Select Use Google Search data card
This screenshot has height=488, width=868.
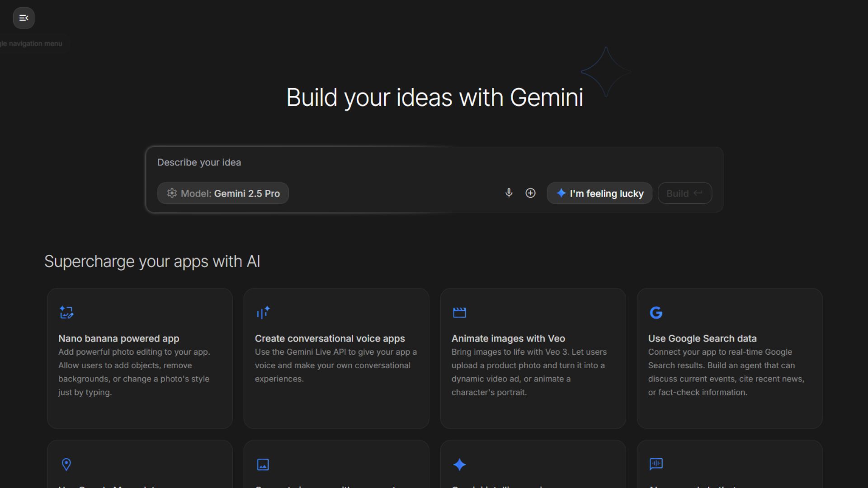702,338
